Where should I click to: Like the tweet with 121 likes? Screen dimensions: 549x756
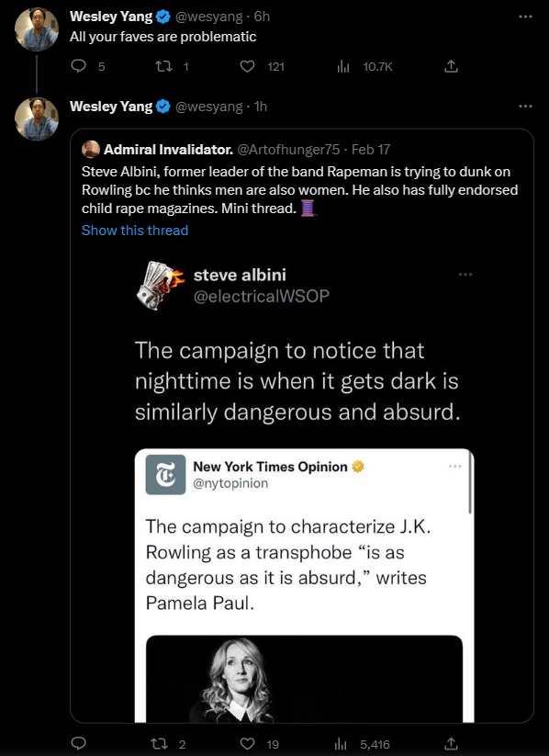pos(247,66)
